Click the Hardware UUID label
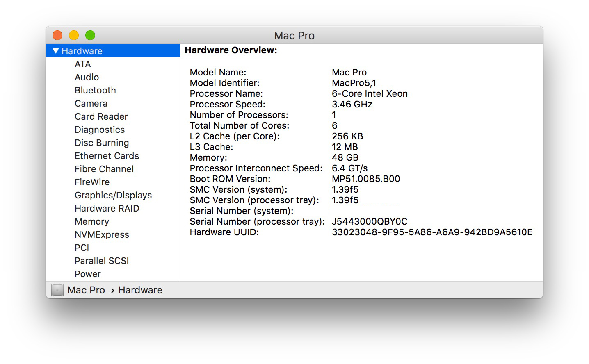Screen dimensions: 589x364 [x=224, y=232]
